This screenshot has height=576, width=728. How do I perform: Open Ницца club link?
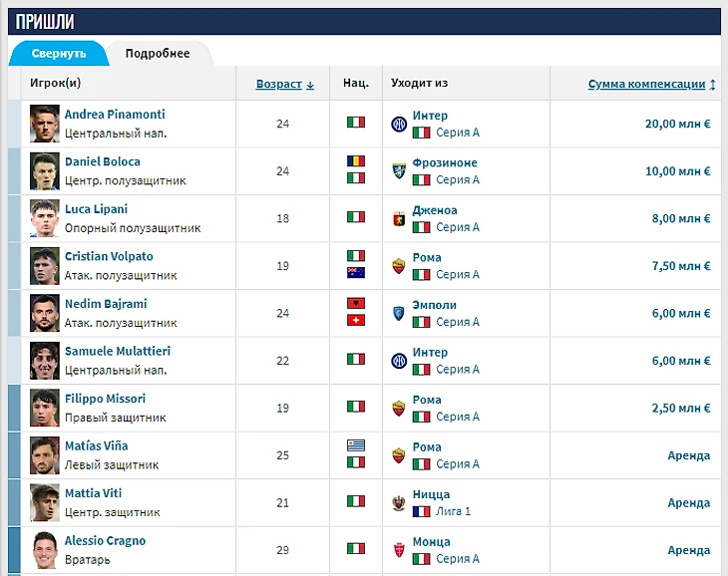coord(431,494)
